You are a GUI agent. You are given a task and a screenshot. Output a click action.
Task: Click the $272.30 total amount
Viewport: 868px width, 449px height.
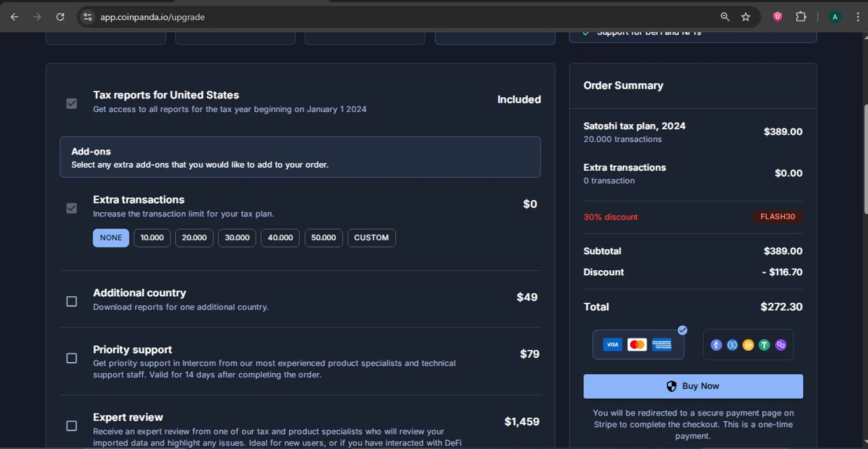point(781,307)
